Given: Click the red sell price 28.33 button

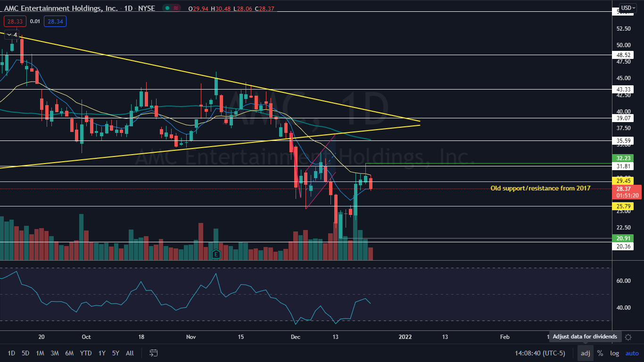Looking at the screenshot, I should click(15, 21).
